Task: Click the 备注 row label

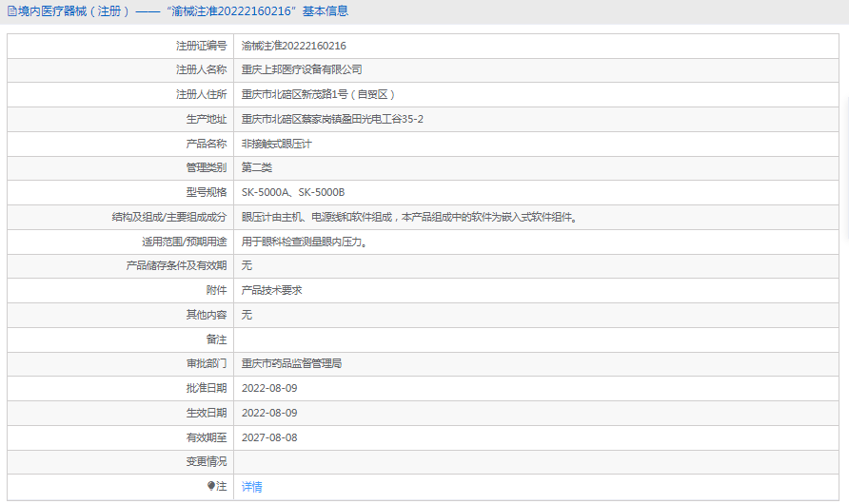Action: click(x=217, y=339)
